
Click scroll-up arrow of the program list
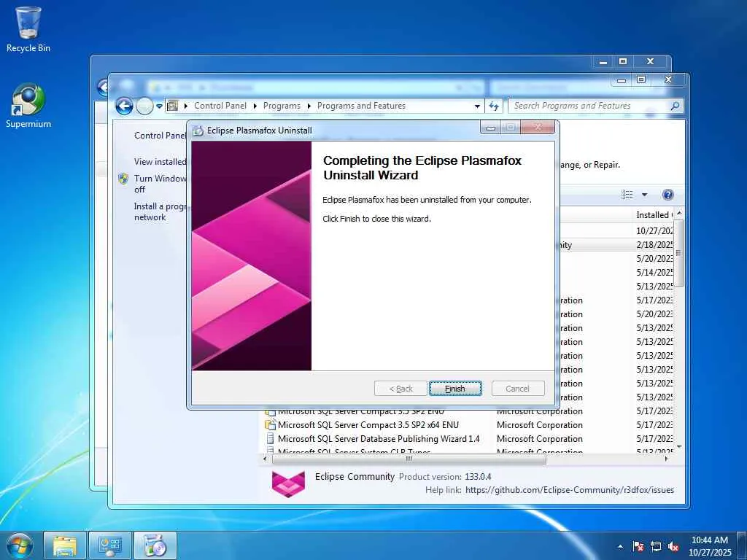[679, 214]
